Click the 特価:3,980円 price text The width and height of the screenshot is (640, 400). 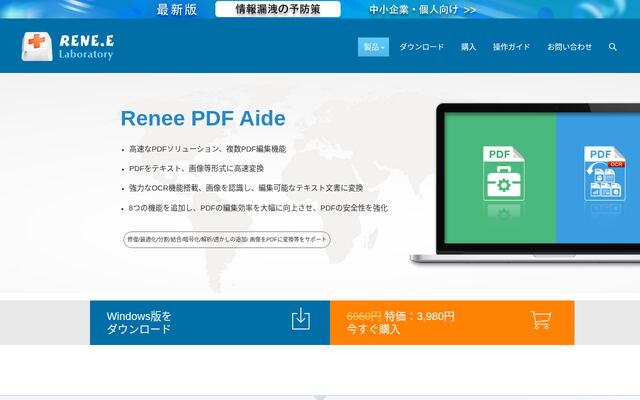point(420,316)
